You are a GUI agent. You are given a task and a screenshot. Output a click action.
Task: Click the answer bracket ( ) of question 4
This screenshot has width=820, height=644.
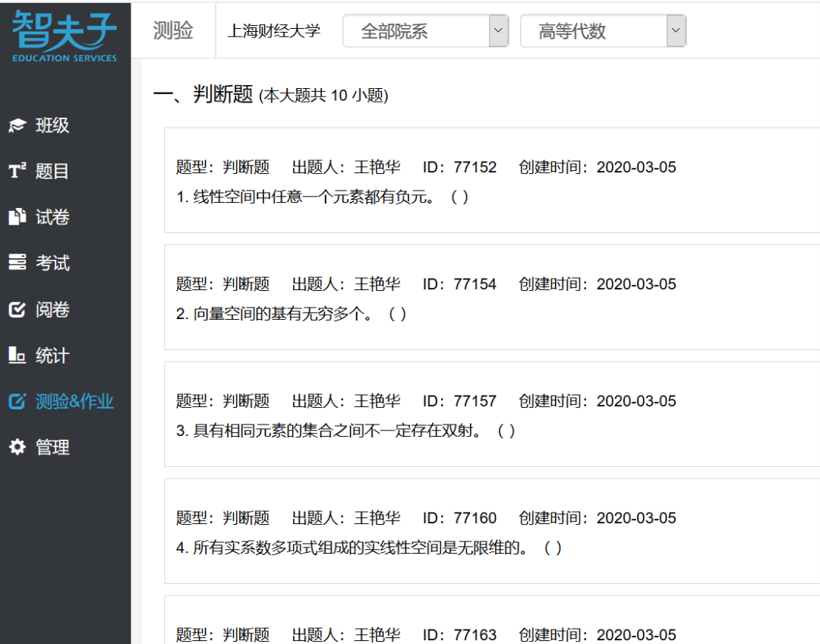[553, 548]
